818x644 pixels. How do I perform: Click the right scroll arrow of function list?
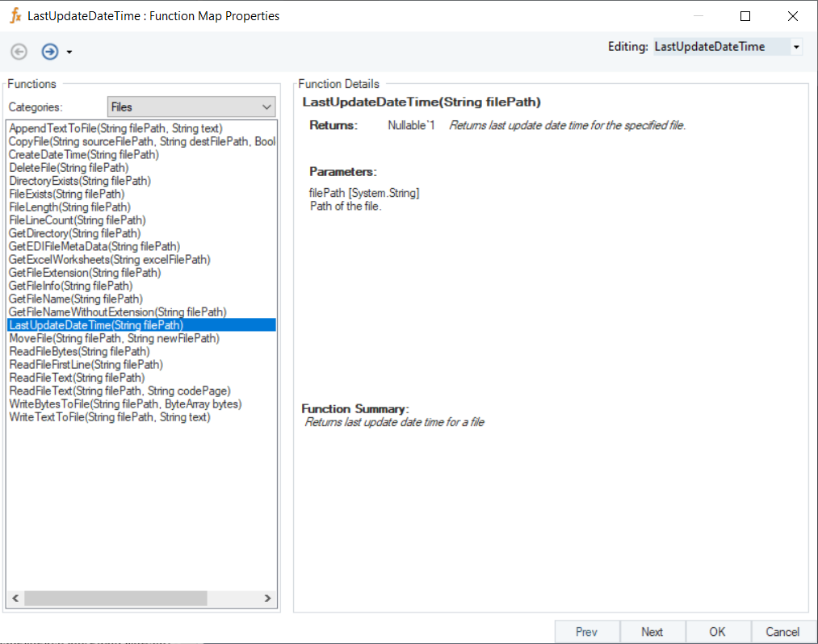click(267, 598)
